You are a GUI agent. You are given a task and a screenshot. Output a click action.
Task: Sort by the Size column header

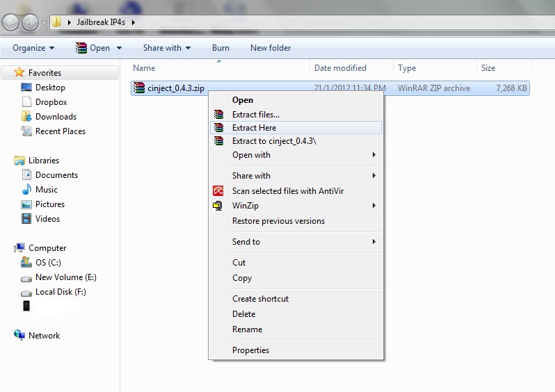pos(504,68)
